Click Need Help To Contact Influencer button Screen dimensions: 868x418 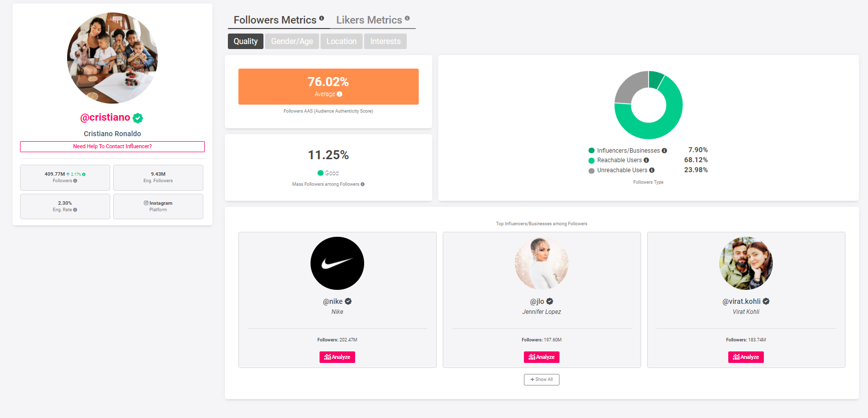(112, 146)
